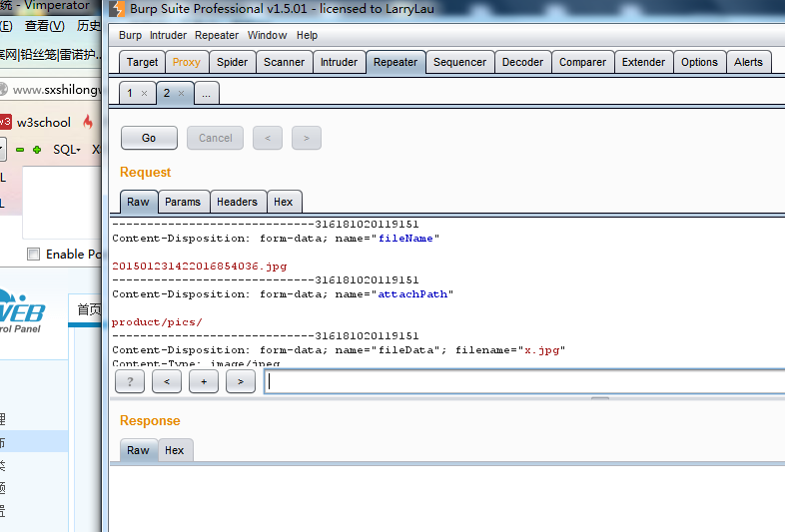The width and height of the screenshot is (785, 532).
Task: Switch to the Options tab
Action: [x=699, y=62]
